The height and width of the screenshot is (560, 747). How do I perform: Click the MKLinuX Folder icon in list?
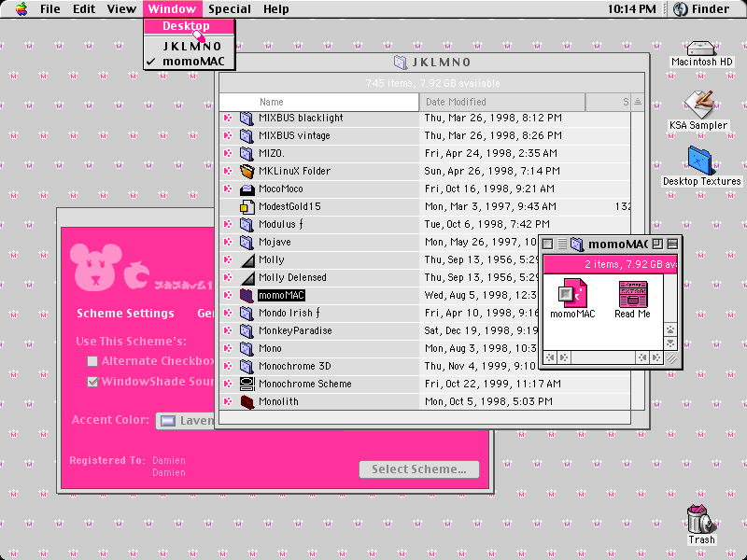[247, 171]
